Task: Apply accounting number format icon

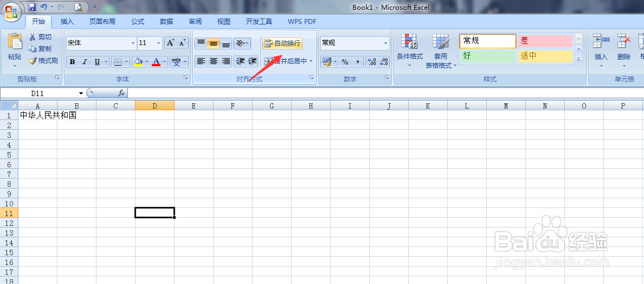Action: tap(327, 62)
